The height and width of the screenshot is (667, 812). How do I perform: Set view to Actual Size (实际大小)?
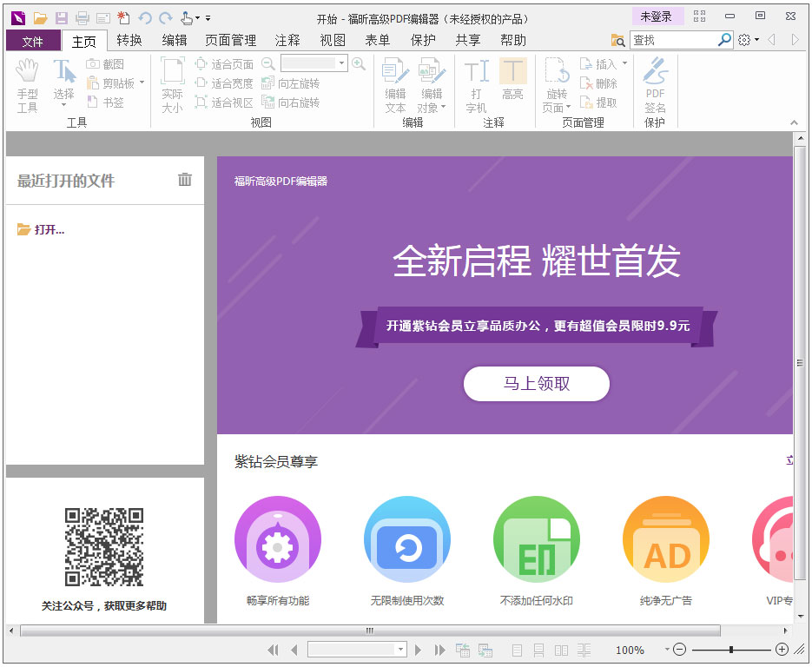pos(173,86)
